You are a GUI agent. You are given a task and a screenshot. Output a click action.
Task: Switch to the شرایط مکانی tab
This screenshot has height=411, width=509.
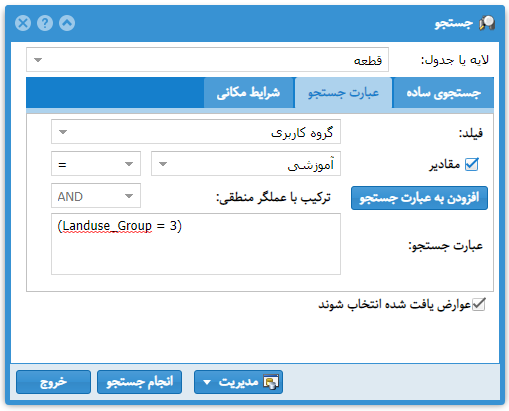pyautogui.click(x=249, y=93)
